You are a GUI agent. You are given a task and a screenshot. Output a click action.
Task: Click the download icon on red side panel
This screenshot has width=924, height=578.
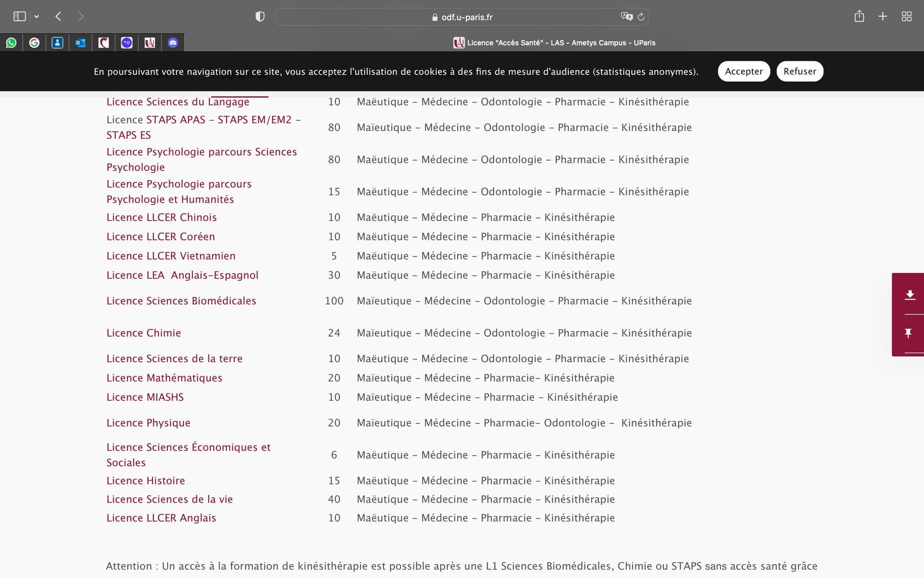(910, 295)
